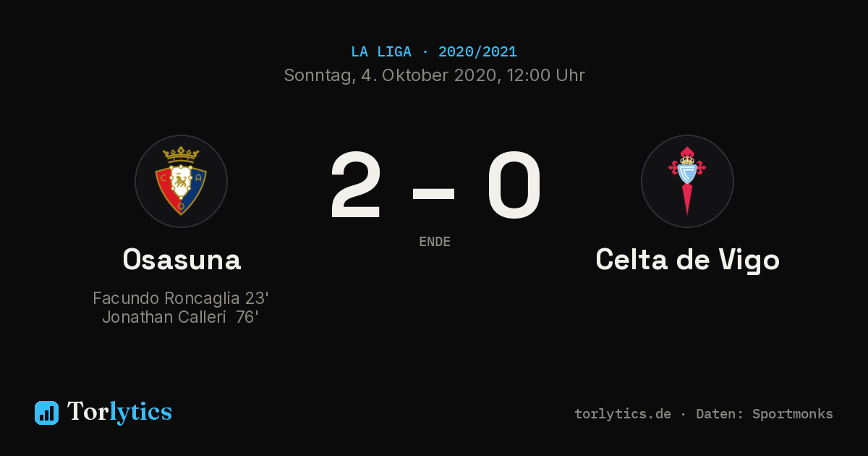Click the red cross on Celta's crest

point(687,168)
